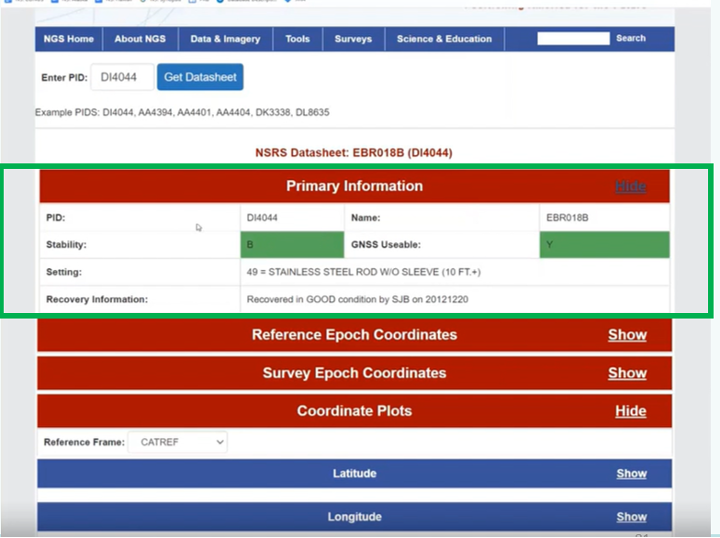Click the site search text box
The image size is (720, 538).
[573, 39]
